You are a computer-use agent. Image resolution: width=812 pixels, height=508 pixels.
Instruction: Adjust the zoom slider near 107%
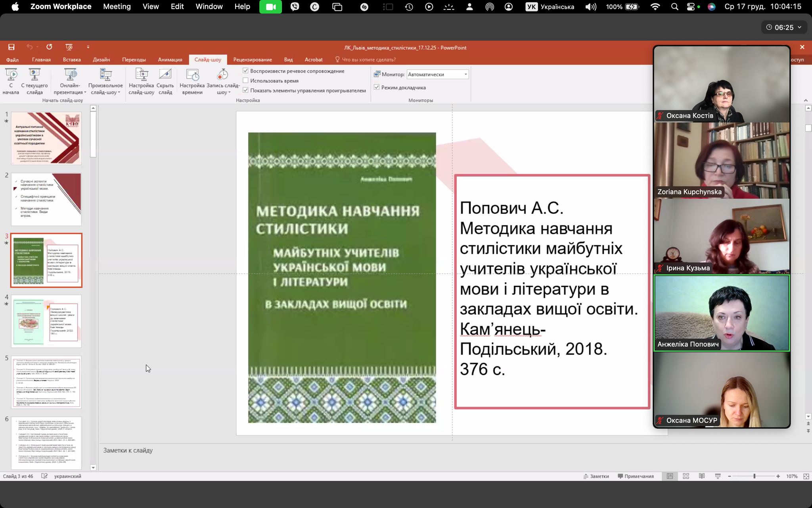coord(755,476)
